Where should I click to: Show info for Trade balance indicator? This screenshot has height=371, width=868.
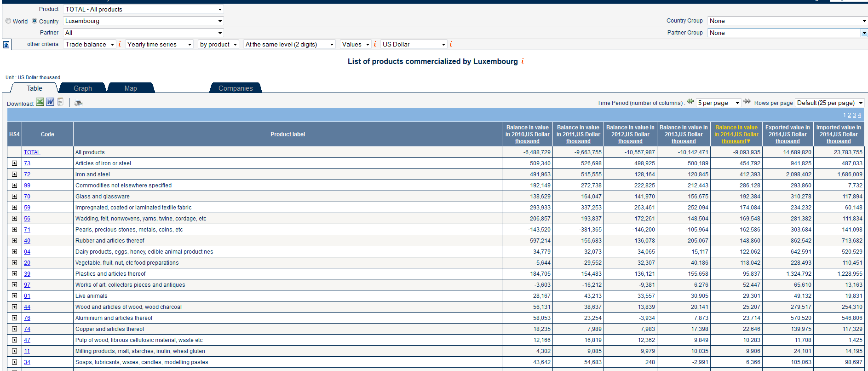120,44
